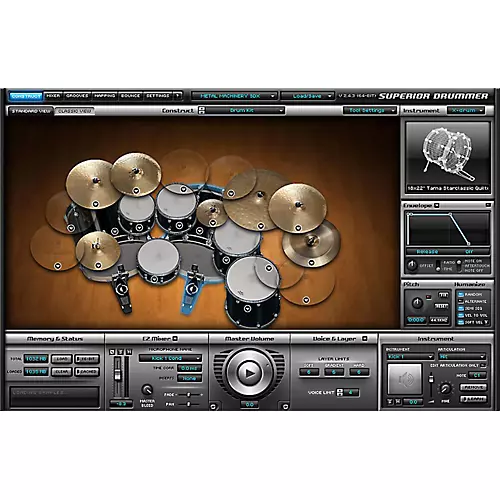Adjust the envelope Offset knob

(x=412, y=266)
